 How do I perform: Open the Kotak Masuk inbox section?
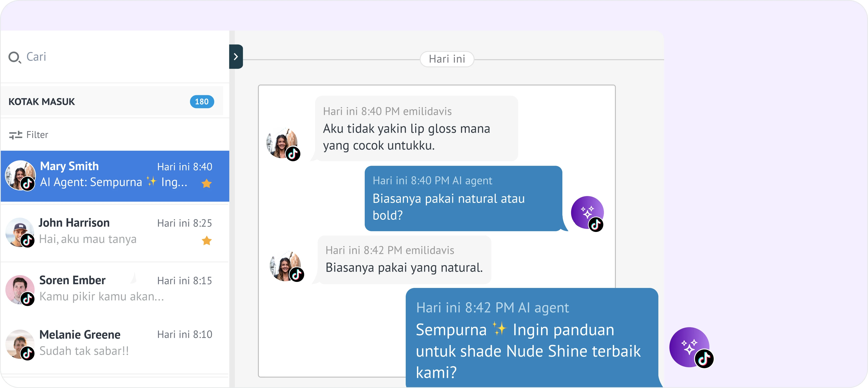tap(42, 102)
